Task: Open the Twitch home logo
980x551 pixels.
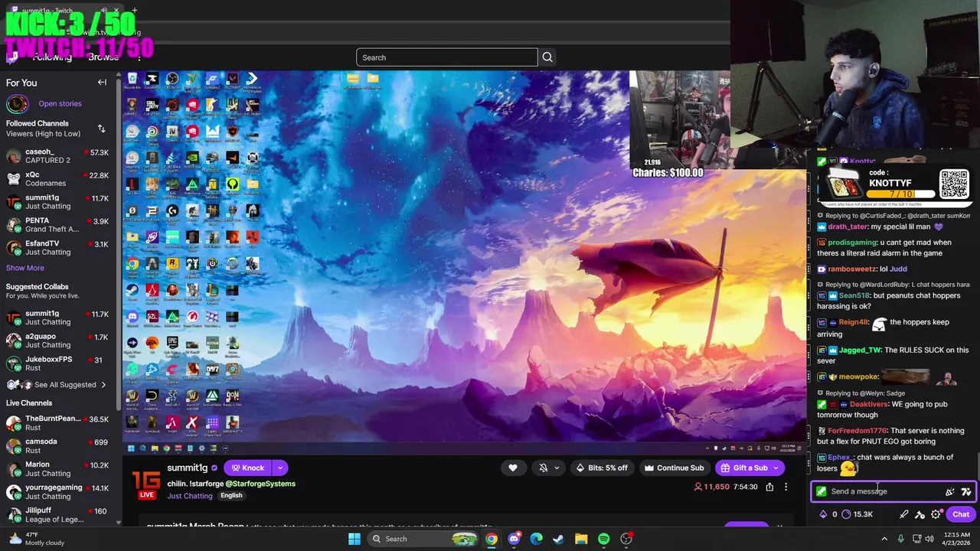Action: (11, 57)
